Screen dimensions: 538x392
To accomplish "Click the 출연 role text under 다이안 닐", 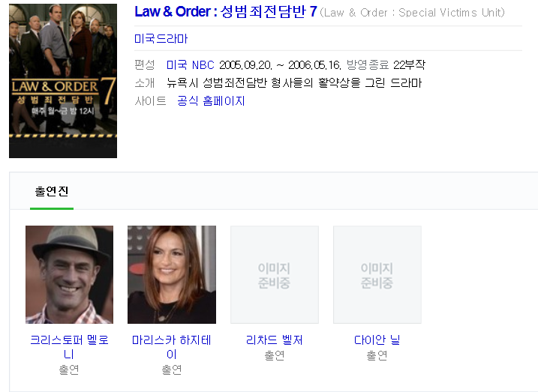I will (377, 355).
